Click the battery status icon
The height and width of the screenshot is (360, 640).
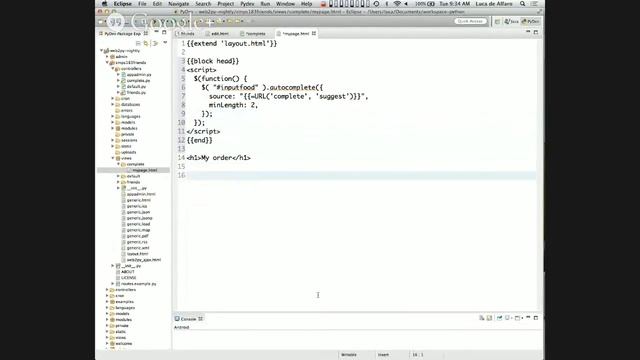(x=431, y=4)
